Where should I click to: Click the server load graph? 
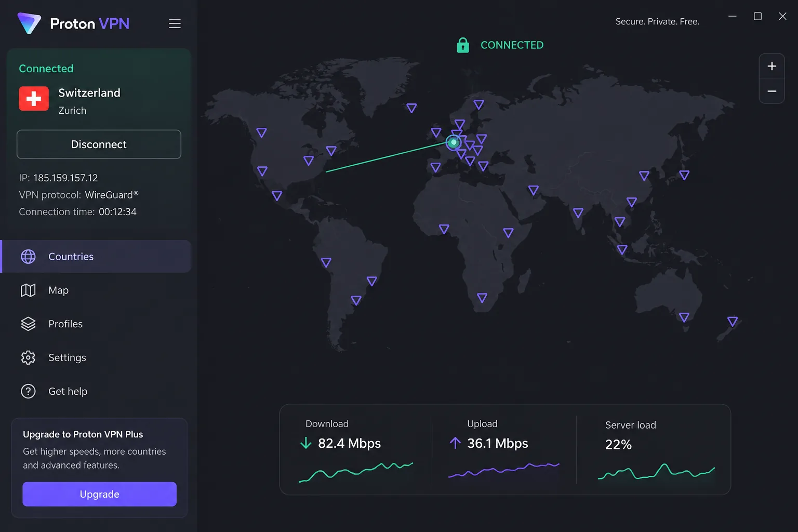coord(657,472)
